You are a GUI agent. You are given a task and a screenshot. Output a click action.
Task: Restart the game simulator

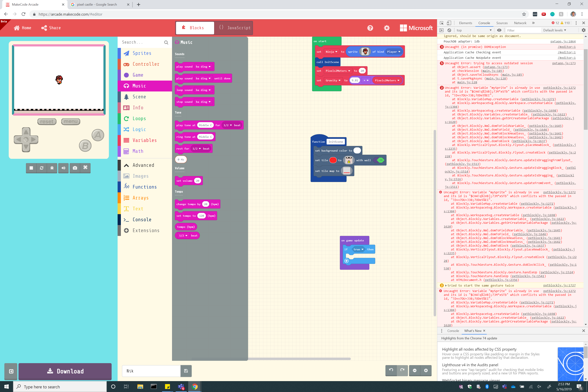click(x=42, y=168)
